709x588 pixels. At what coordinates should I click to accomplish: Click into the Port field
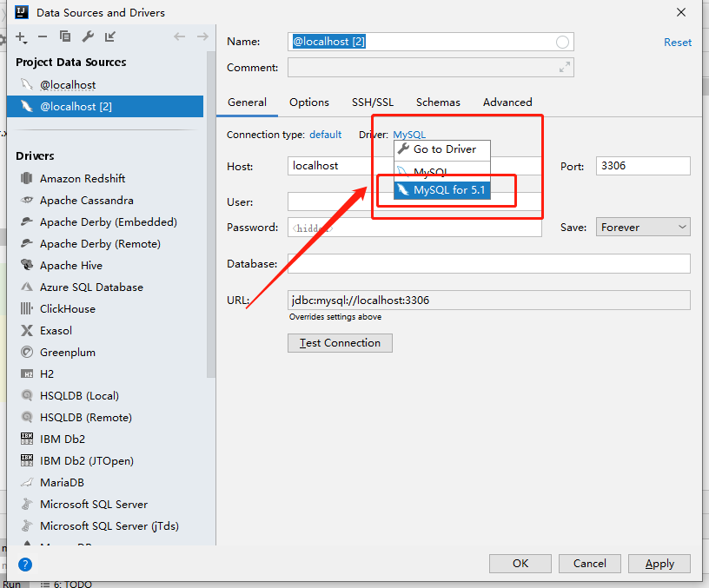coord(643,166)
